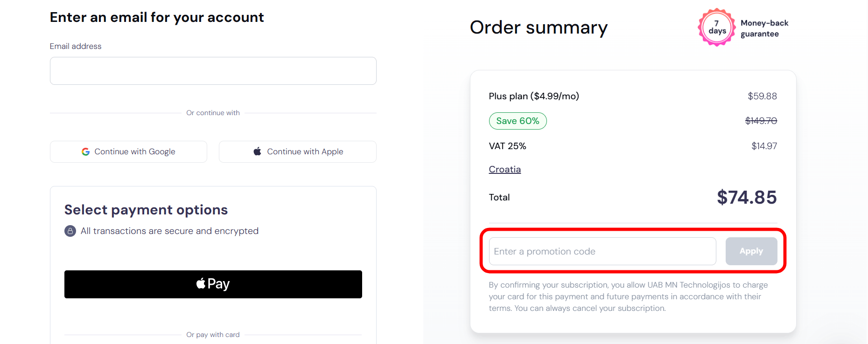Click the lock icon beside the secure transactions text
The image size is (868, 344).
70,231
